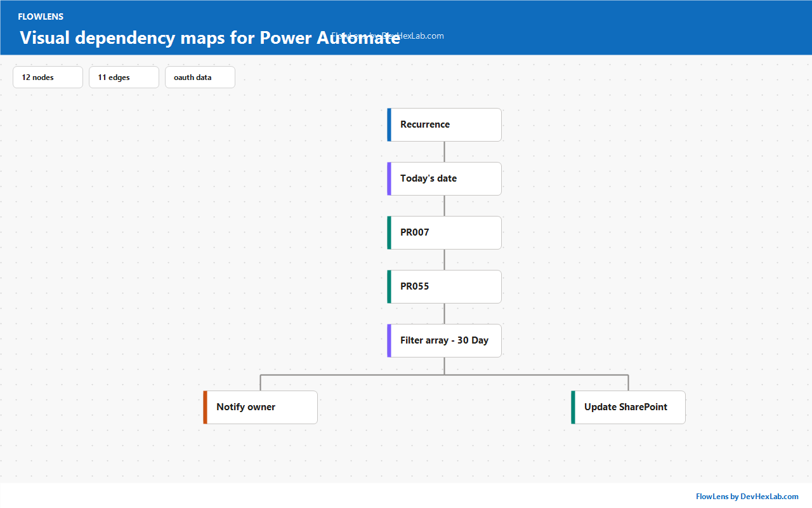Click the 11 edges badge
The image size is (812, 508).
tap(124, 77)
